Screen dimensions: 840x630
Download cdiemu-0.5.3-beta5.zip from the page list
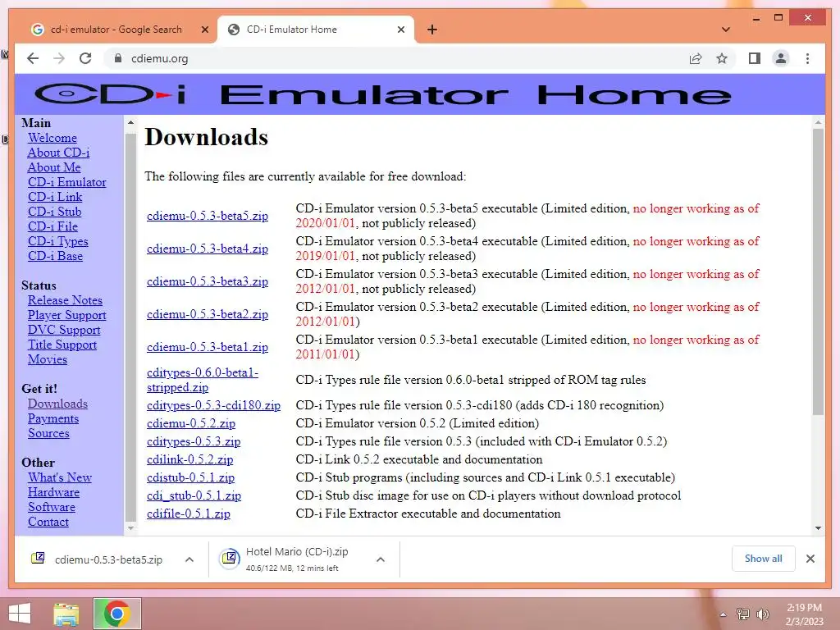pyautogui.click(x=208, y=216)
